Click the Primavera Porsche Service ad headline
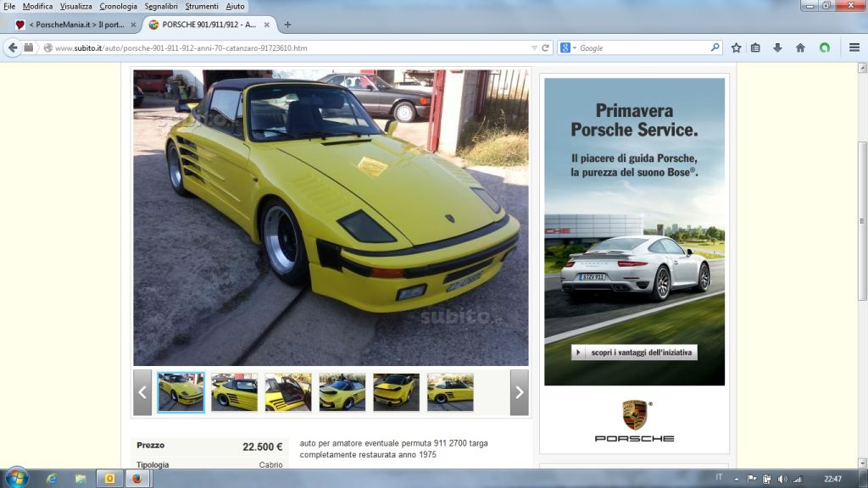Screen dimensions: 868x488 pyautogui.click(x=634, y=120)
